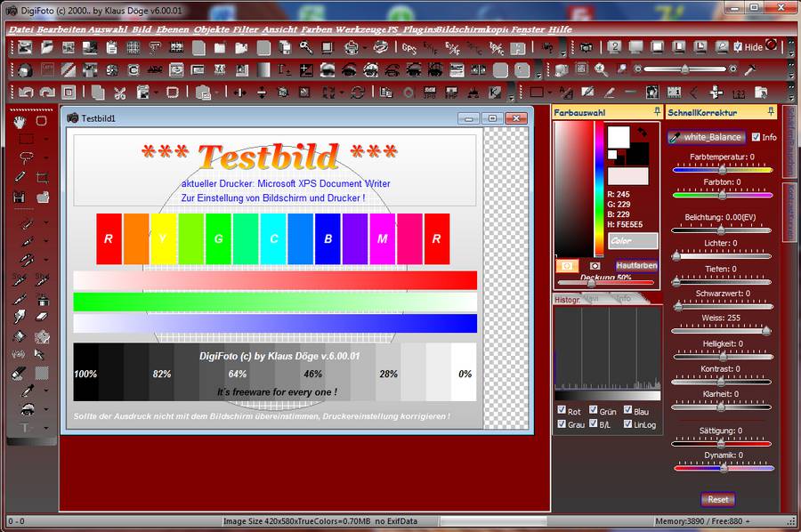Uncheck the Rot histogram channel
The image size is (801, 532).
[x=561, y=410]
